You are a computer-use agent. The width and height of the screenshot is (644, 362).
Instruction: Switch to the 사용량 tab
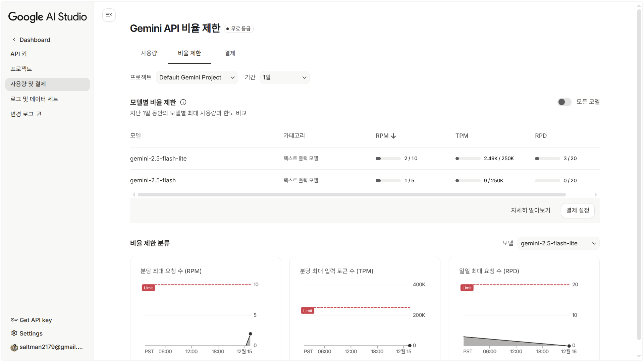point(149,53)
